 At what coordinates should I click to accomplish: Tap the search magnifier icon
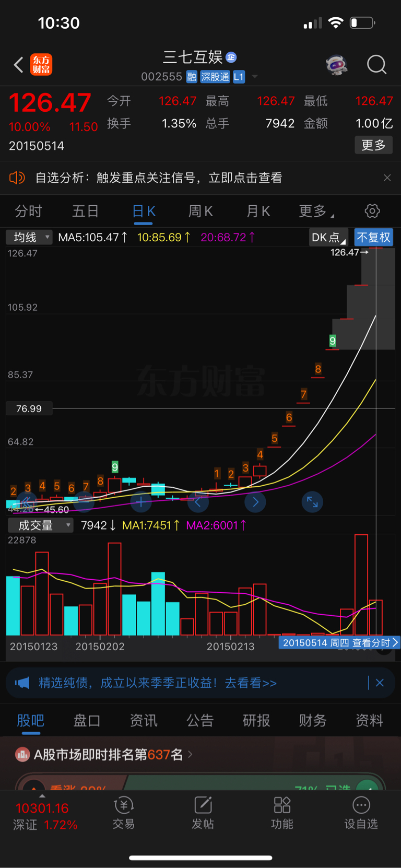pyautogui.click(x=376, y=65)
